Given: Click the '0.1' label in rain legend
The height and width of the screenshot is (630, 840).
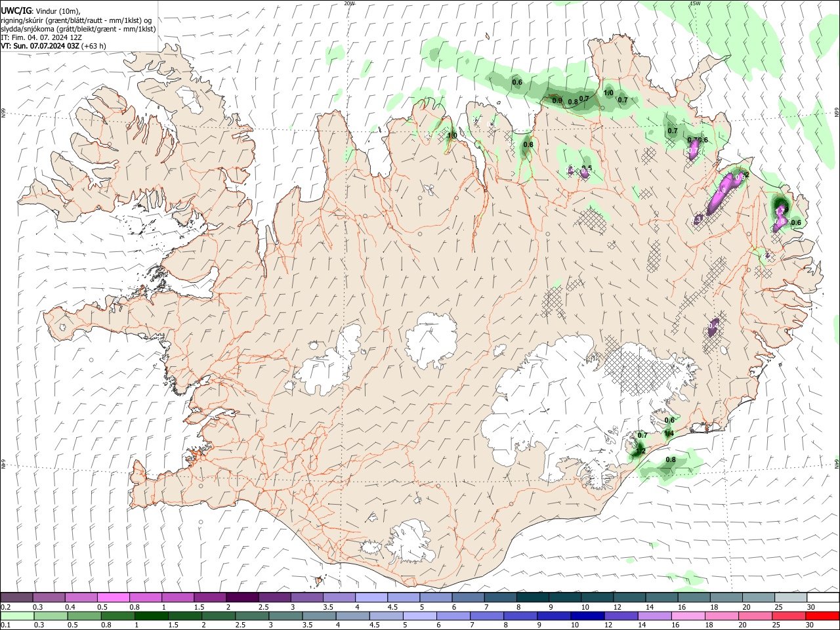Looking at the screenshot, I should 5,625.
